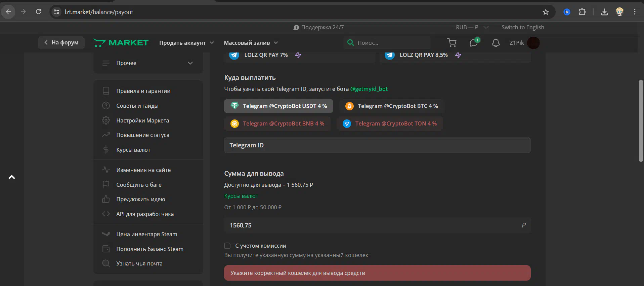The image size is (644, 286).
Task: Select Telegram @CryptoBot BNB 4 % option
Action: click(277, 123)
